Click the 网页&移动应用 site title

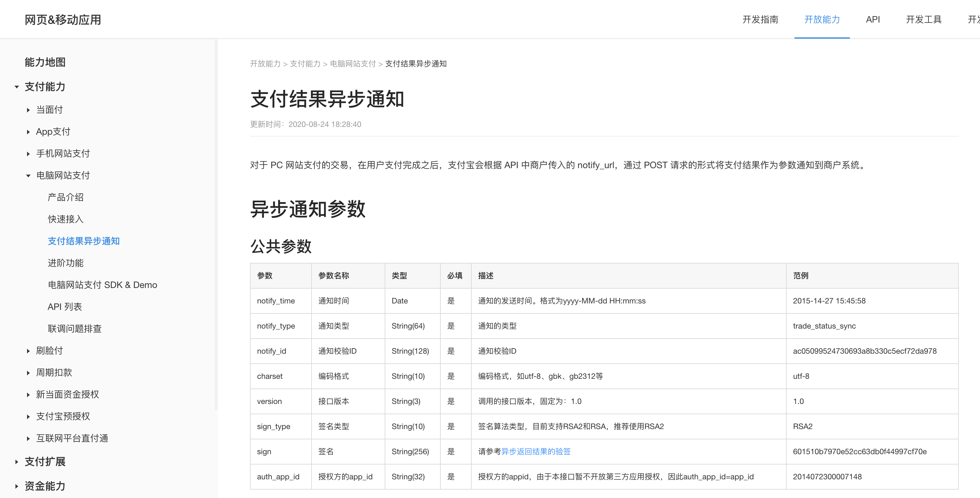(63, 20)
